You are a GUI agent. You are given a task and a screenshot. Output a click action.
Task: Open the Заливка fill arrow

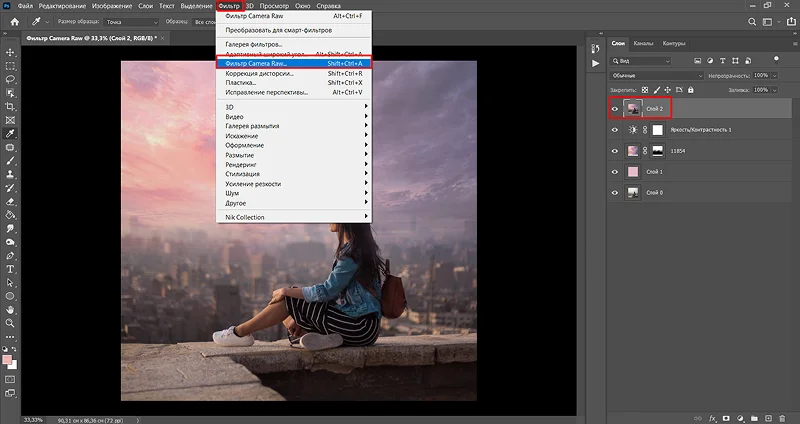(x=775, y=90)
